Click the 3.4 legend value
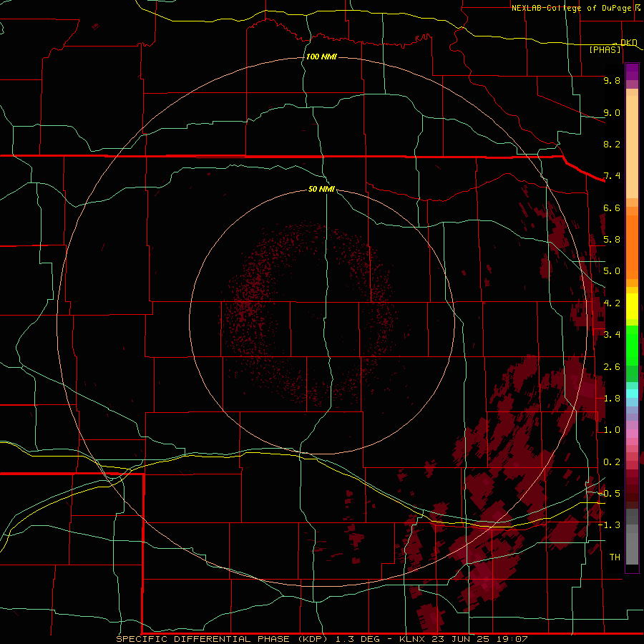 [x=612, y=335]
